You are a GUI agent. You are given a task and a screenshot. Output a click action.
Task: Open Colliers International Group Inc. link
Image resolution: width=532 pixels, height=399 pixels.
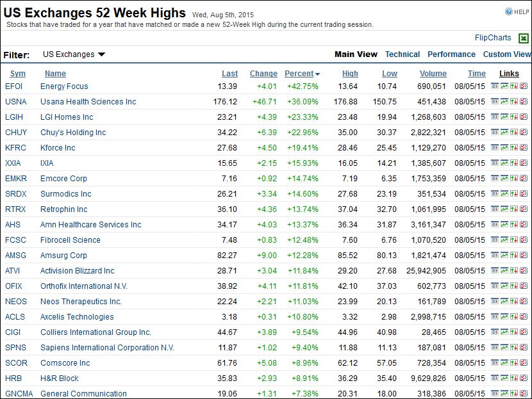point(96,332)
